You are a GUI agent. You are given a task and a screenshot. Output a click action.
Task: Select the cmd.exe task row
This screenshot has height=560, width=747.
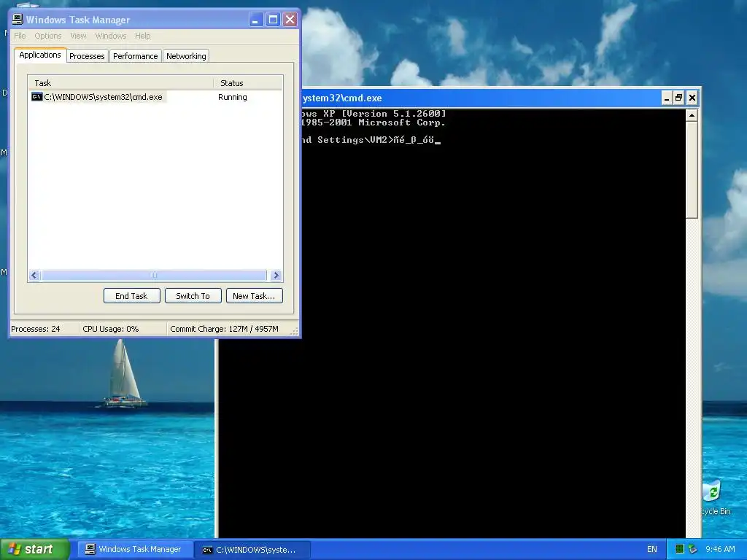point(155,97)
